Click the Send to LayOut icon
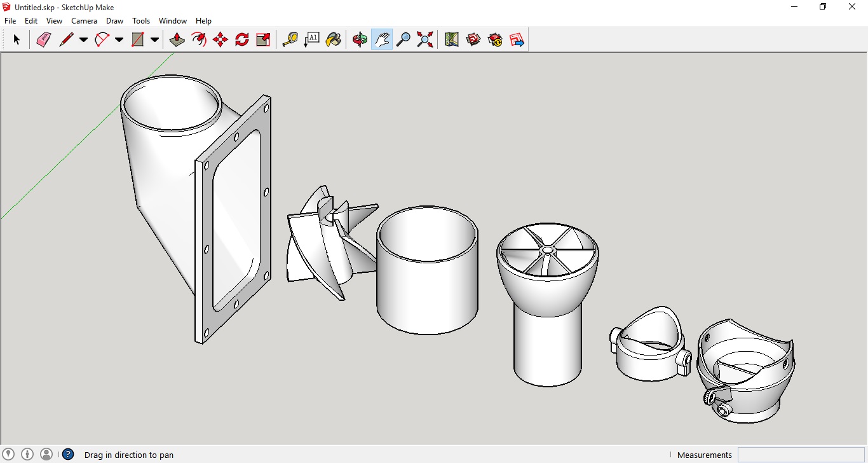The image size is (868, 463). [517, 39]
